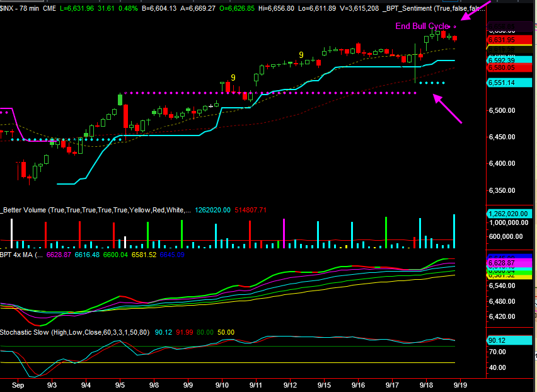Click the 9/15 date on the time axis
The width and height of the screenshot is (537, 392).
(324, 384)
